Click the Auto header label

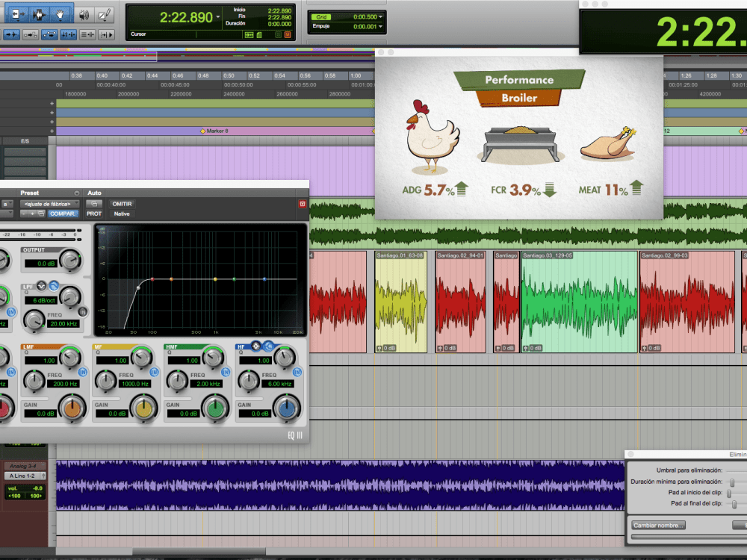(x=94, y=193)
